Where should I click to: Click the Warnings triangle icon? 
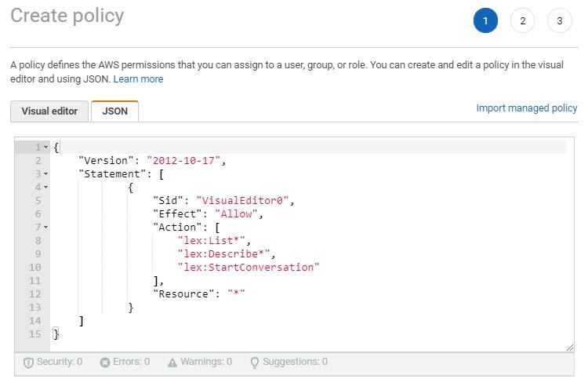(x=172, y=363)
